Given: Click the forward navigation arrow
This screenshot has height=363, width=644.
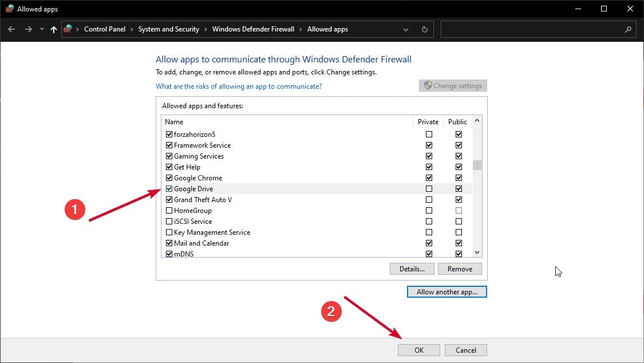Looking at the screenshot, I should 28,29.
